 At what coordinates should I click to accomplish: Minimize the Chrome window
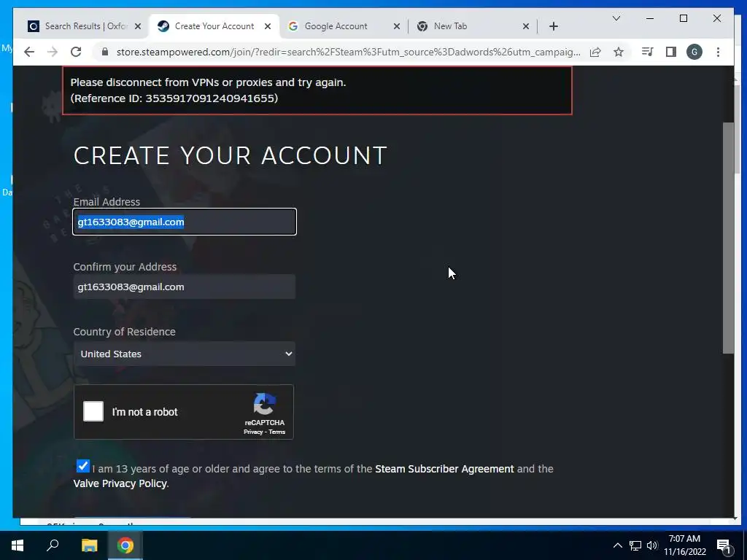click(x=650, y=18)
